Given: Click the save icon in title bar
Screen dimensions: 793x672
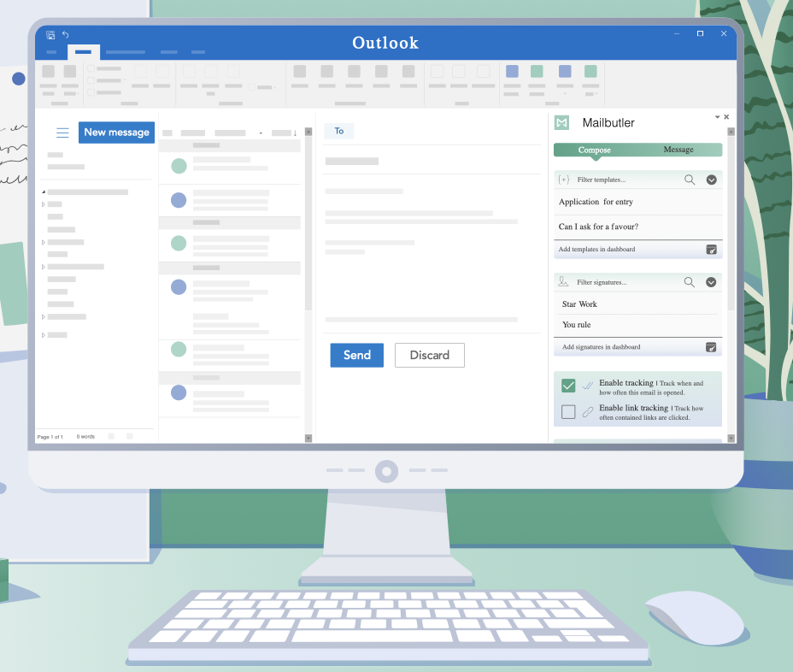Looking at the screenshot, I should [x=50, y=35].
